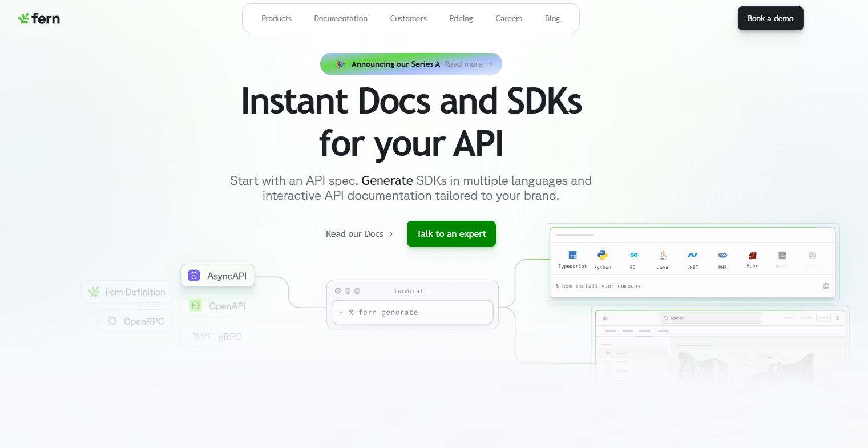Click the outlined button in docs preview header

(823, 318)
